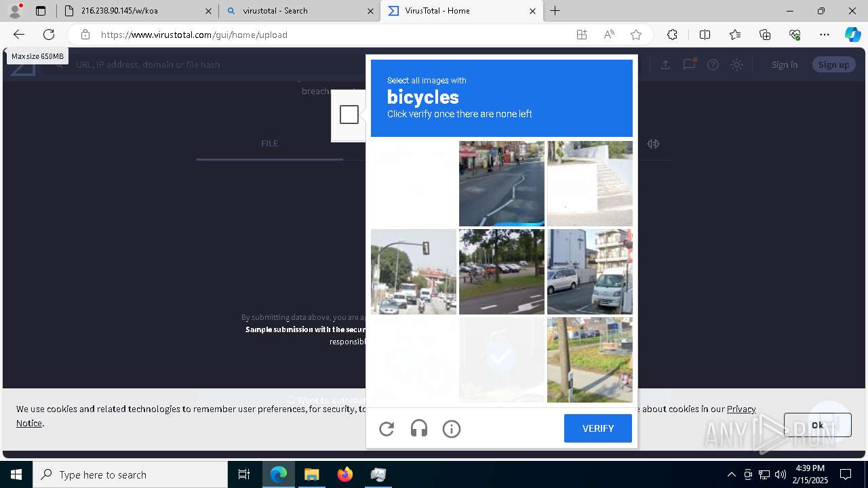Select the white van tile
The image size is (868, 488).
(590, 272)
